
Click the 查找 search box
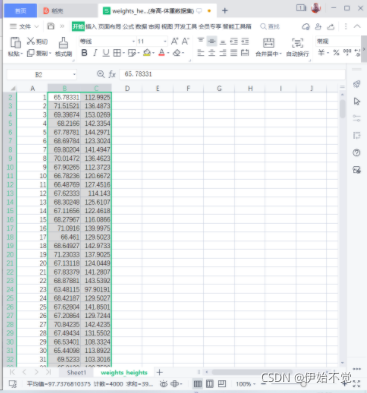coord(270,26)
